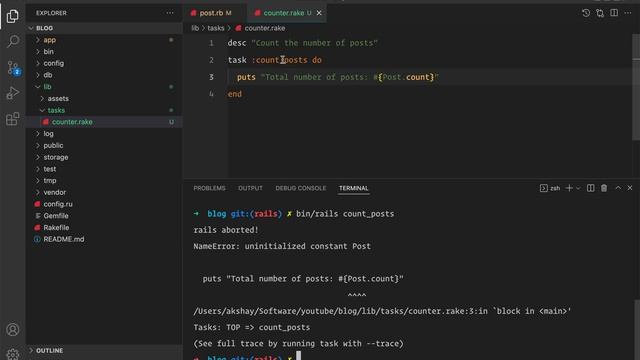
Task: Click counter.rake in the breadcrumb
Action: (264, 28)
